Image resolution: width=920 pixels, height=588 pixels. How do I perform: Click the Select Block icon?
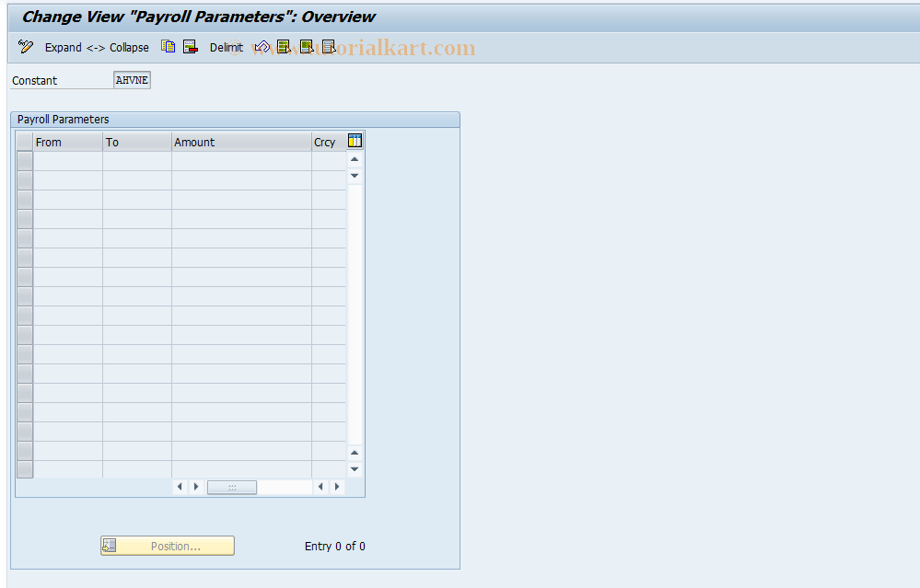point(307,47)
